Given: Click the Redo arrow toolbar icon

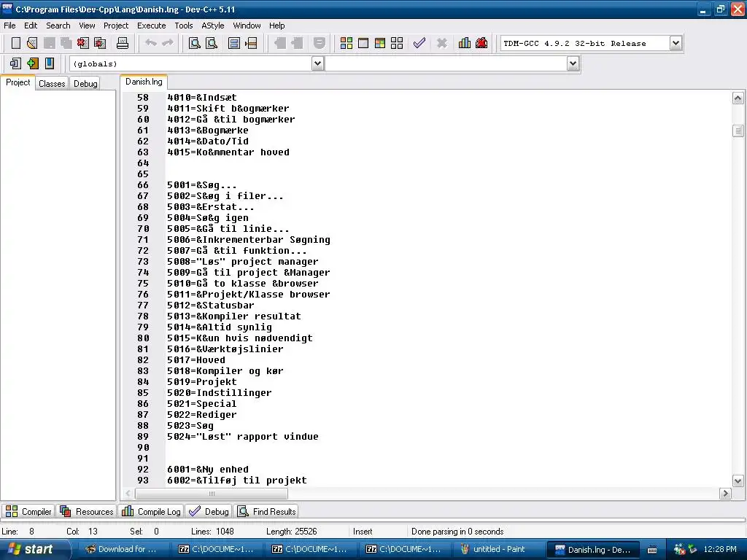Looking at the screenshot, I should 168,43.
